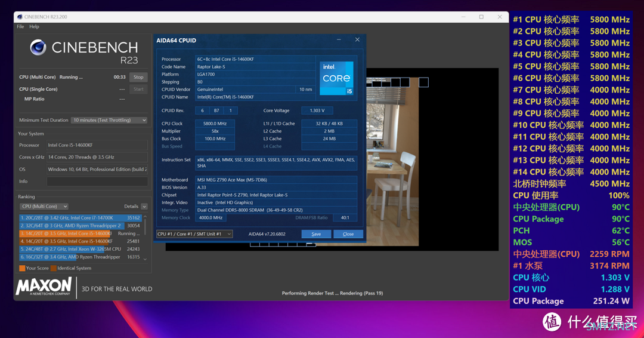The height and width of the screenshot is (338, 644).
Task: Click the Motherboard value MSI MEG Z790 Ace Max
Action: [276, 180]
